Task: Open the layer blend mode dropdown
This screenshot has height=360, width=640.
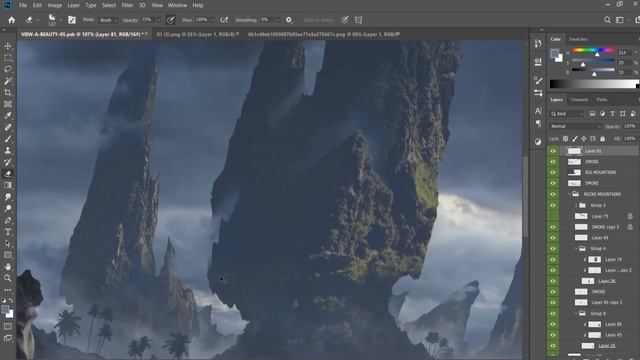Action: pyautogui.click(x=575, y=126)
